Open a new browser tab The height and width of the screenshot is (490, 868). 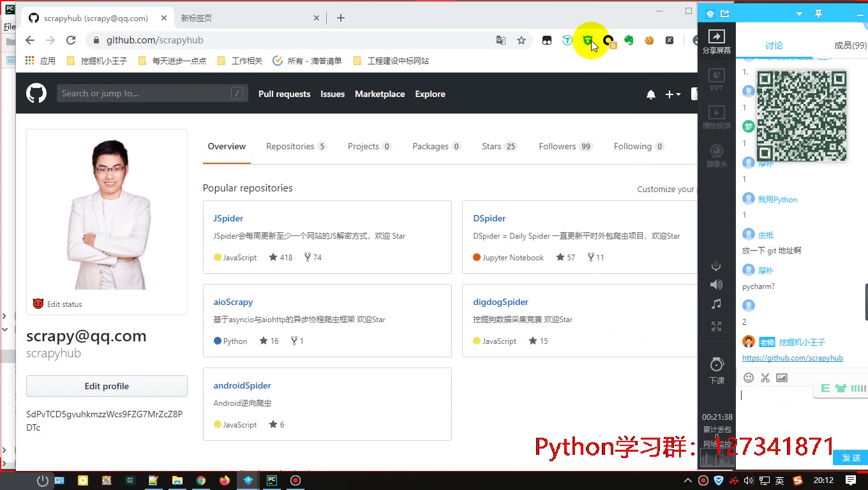coord(341,18)
